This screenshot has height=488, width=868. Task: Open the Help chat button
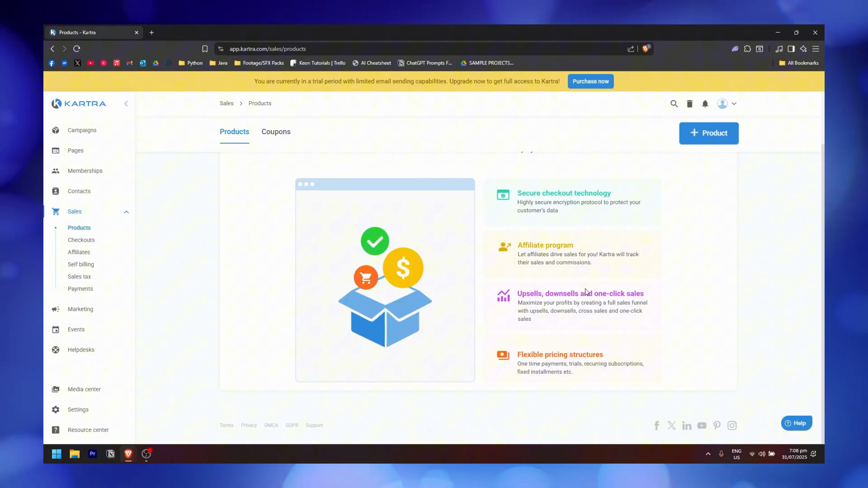pos(796,423)
